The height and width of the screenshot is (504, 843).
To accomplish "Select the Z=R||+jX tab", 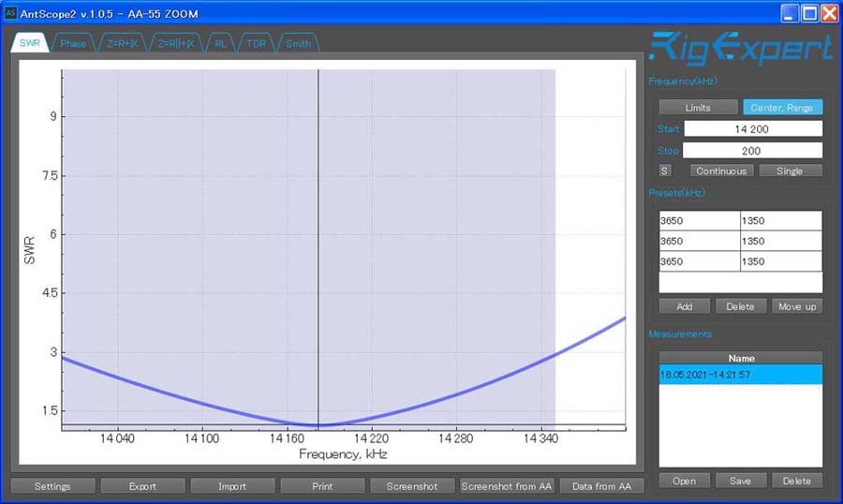I will coord(176,43).
